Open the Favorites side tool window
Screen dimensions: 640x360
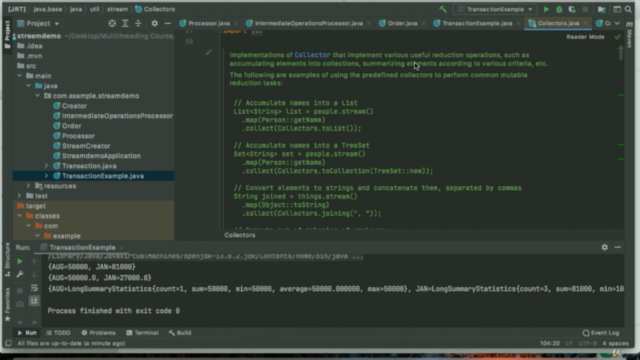[x=7, y=304]
